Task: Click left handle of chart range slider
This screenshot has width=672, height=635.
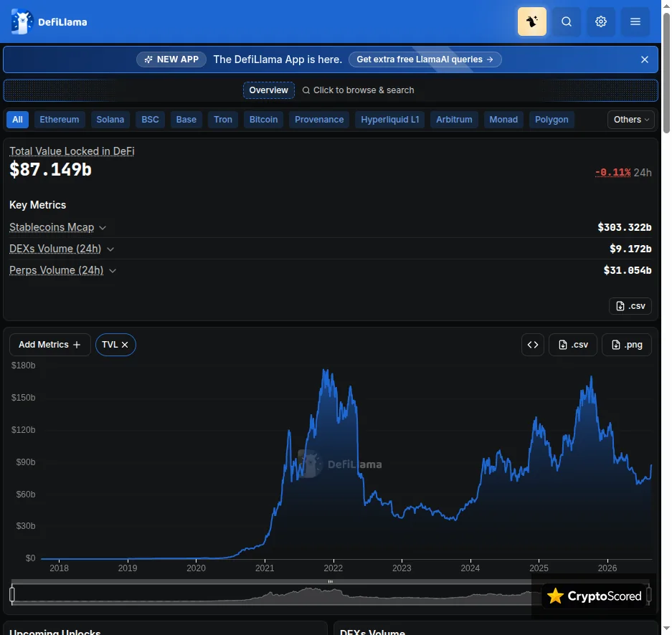Action: 12,594
